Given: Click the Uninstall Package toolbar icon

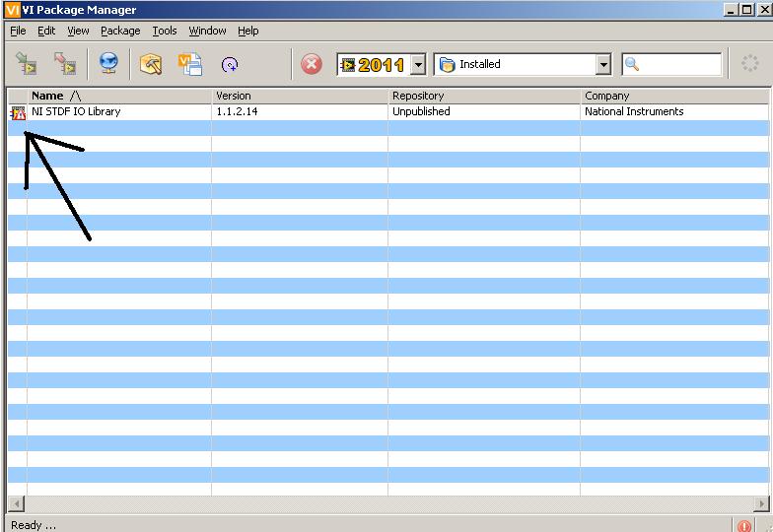Looking at the screenshot, I should point(65,63).
